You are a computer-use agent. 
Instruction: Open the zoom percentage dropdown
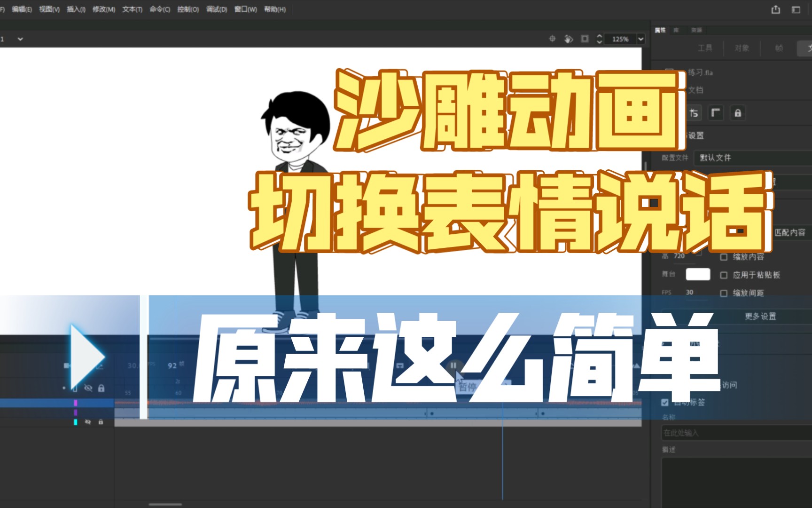640,39
